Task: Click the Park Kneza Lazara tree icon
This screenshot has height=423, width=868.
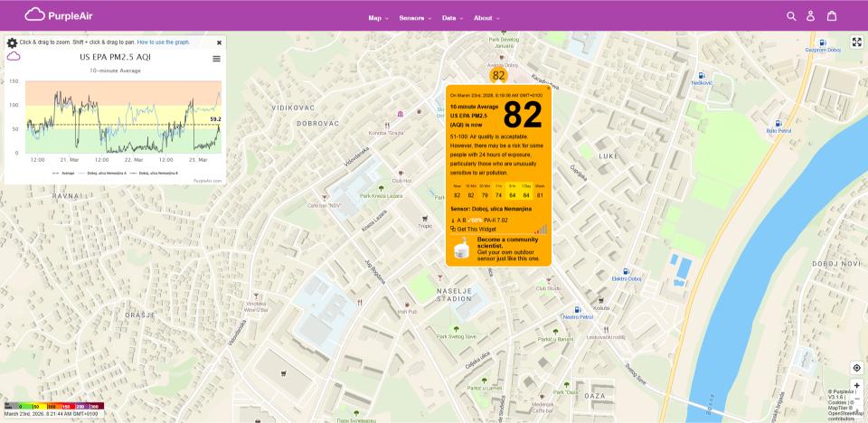Action: (382, 188)
